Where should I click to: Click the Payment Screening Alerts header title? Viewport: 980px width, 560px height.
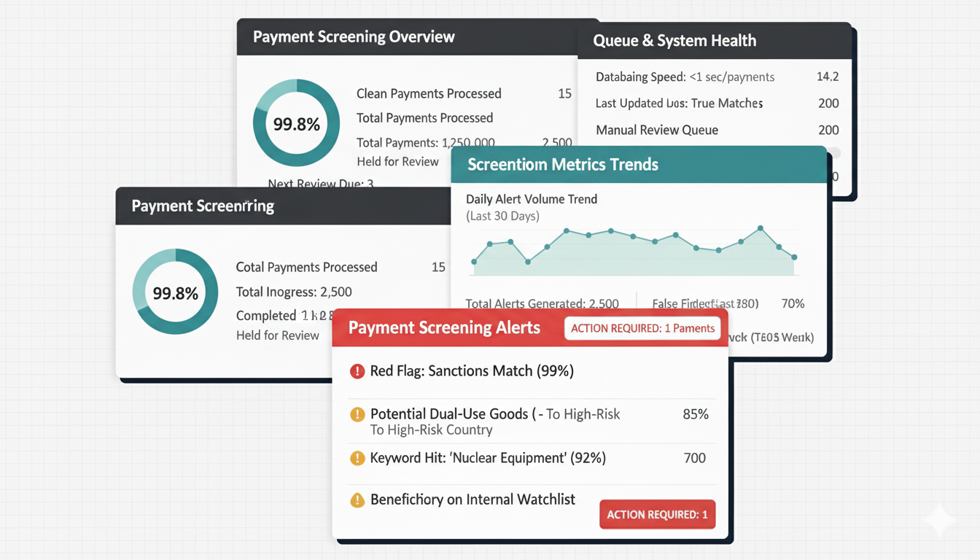tap(444, 328)
